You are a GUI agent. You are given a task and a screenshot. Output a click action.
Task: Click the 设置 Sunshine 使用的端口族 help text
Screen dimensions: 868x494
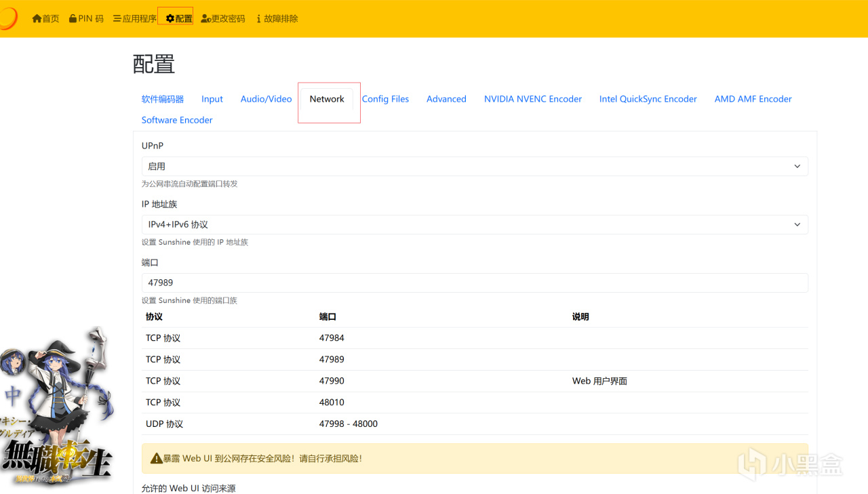pyautogui.click(x=189, y=300)
